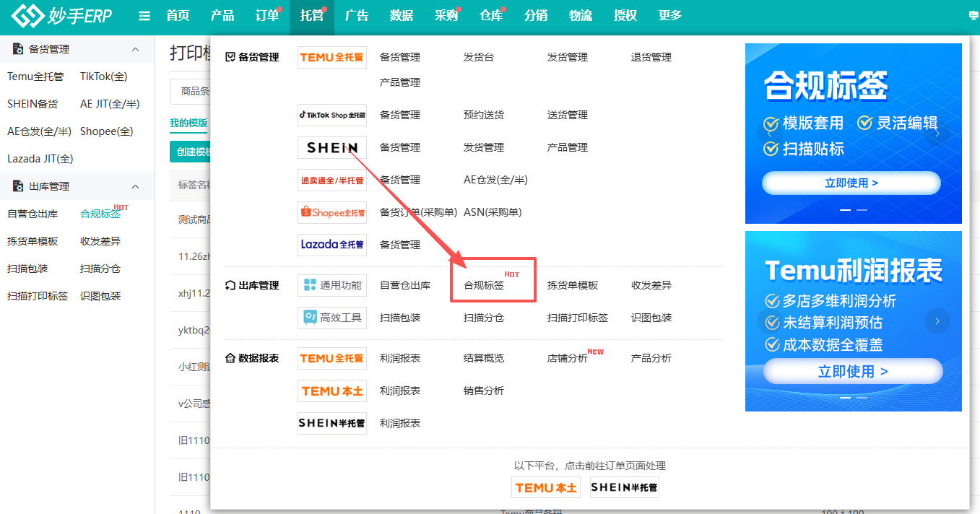Open the Lazada全托管 platform icon

(331, 245)
